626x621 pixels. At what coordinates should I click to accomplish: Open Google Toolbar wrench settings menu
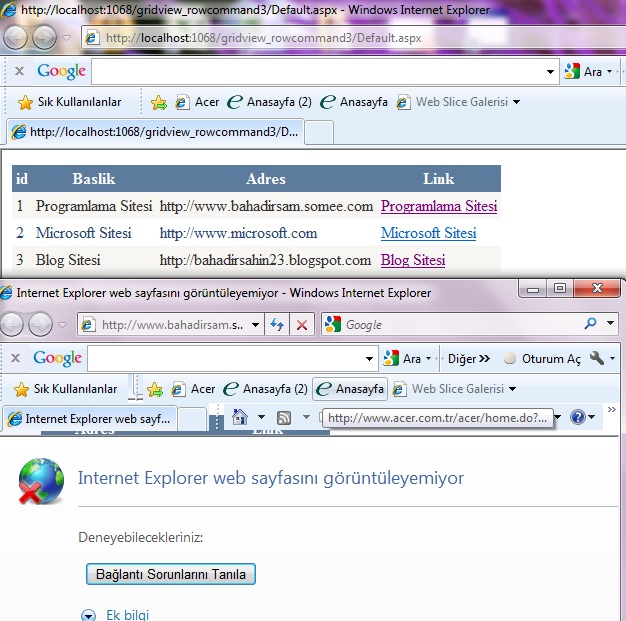(603, 359)
